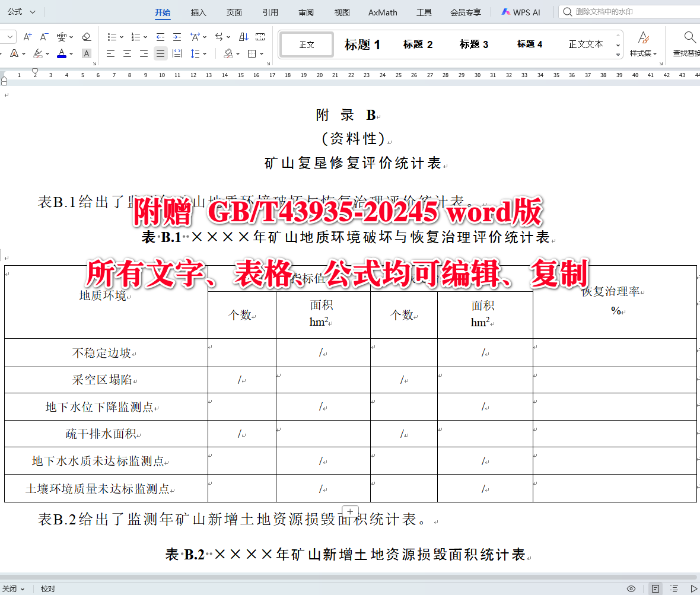700x595 pixels.
Task: Select the align center icon
Action: (127, 54)
